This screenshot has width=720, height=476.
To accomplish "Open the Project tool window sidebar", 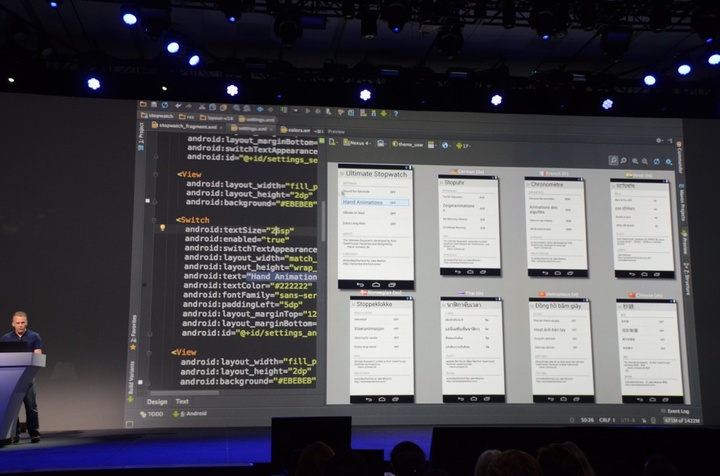I will click(x=141, y=134).
